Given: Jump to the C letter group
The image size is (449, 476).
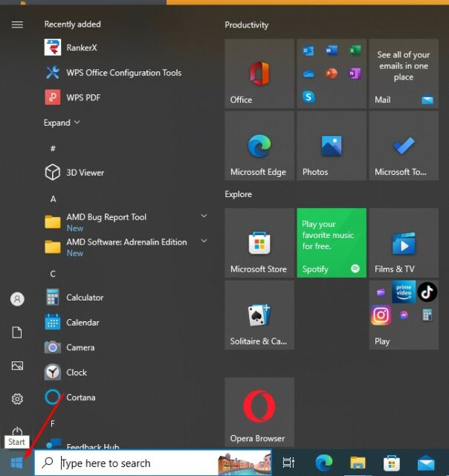Looking at the screenshot, I should coord(53,274).
